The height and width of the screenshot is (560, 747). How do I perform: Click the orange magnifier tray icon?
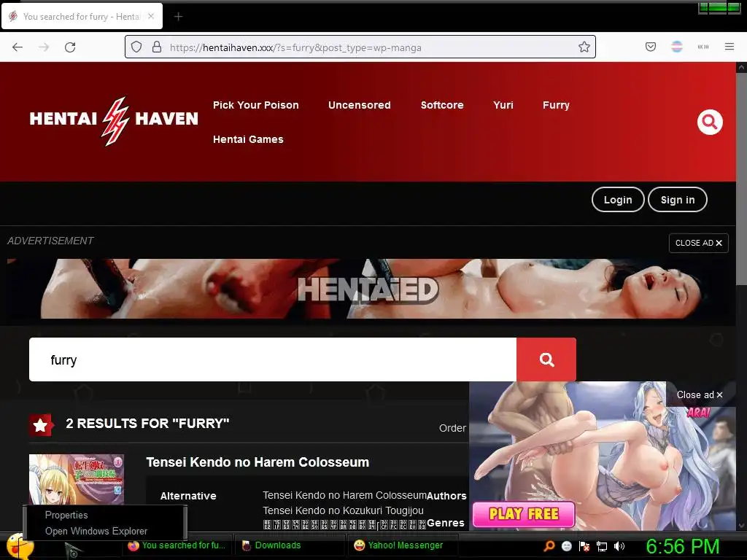pos(549,545)
